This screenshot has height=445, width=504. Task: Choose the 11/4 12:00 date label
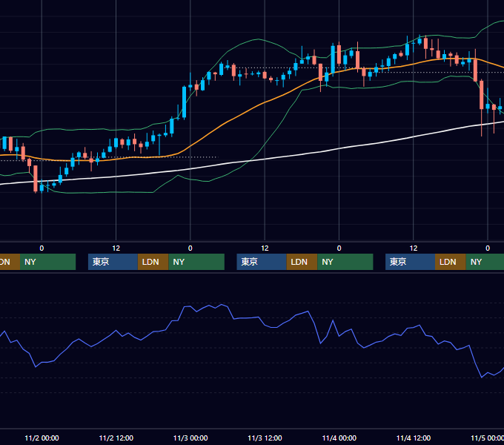(x=414, y=438)
